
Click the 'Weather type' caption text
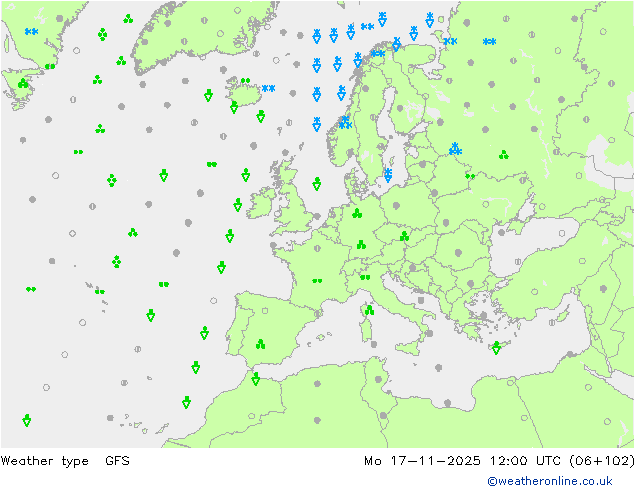tap(44, 461)
